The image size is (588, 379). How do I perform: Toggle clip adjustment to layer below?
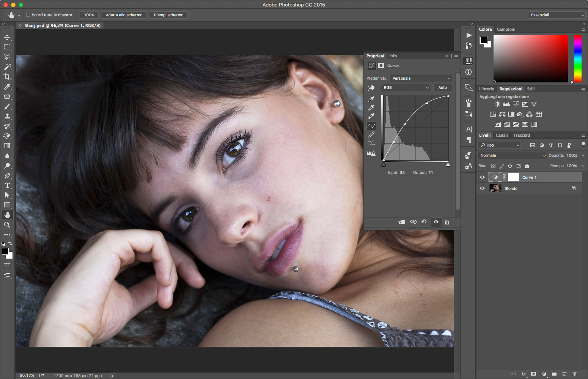(402, 222)
